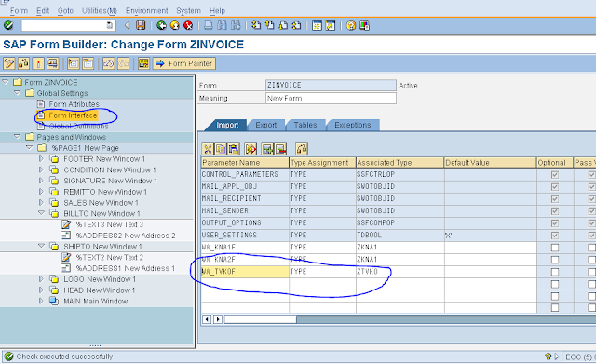Screen dimensions: 596x364
Task: Click the Check form icon in application toolbar
Action: (x=23, y=63)
